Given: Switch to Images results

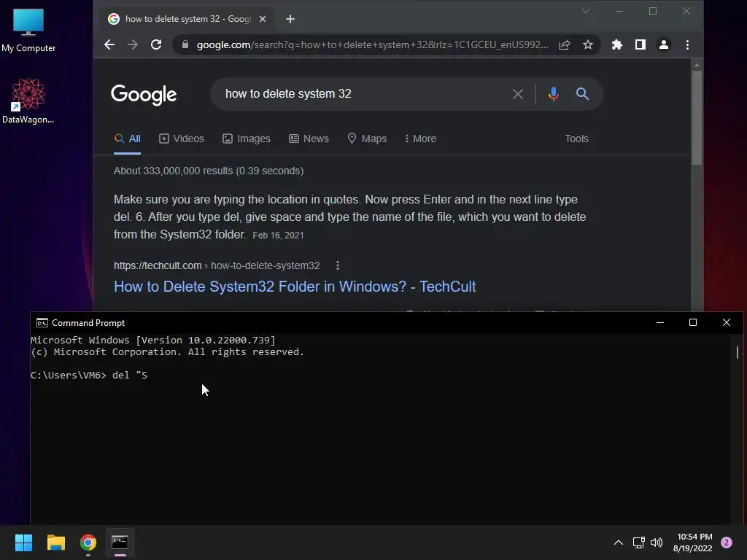Looking at the screenshot, I should point(247,139).
